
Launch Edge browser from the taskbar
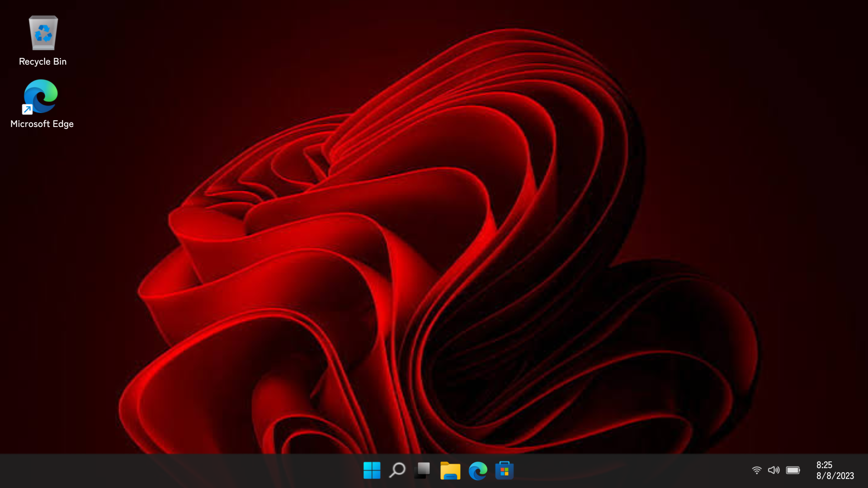477,470
